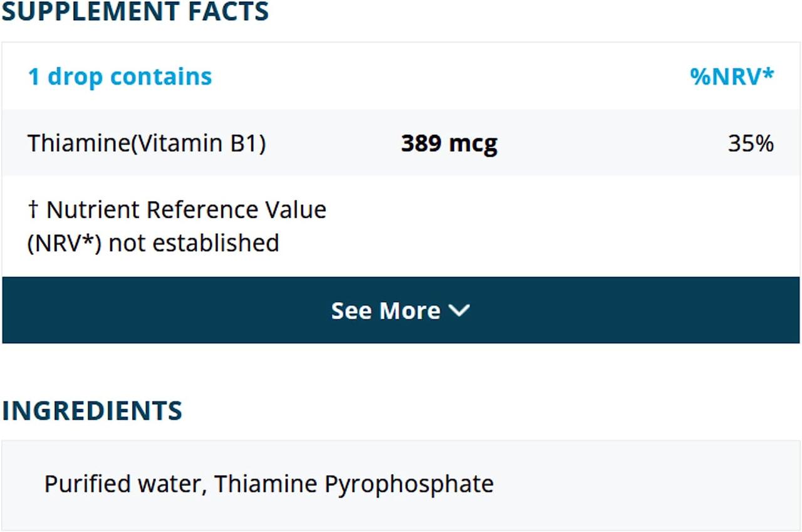Image resolution: width=802 pixels, height=532 pixels.
Task: Click the %NRV* column header
Action: pyautogui.click(x=732, y=76)
